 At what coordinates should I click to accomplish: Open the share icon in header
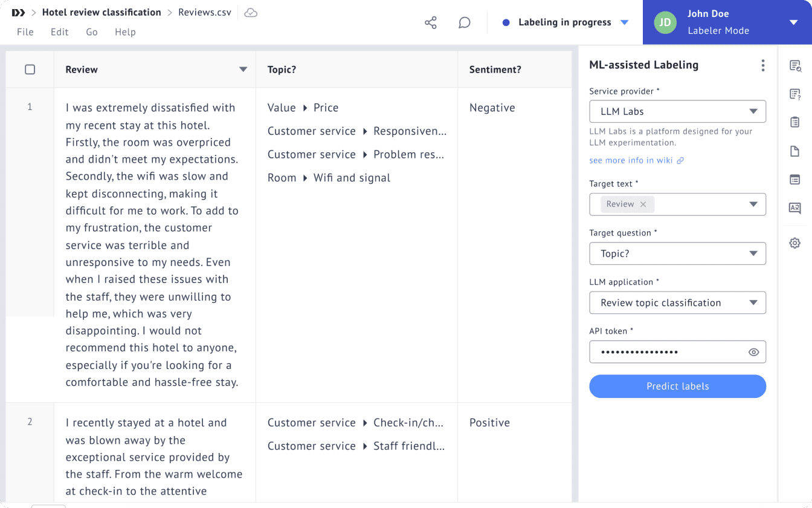click(x=431, y=23)
